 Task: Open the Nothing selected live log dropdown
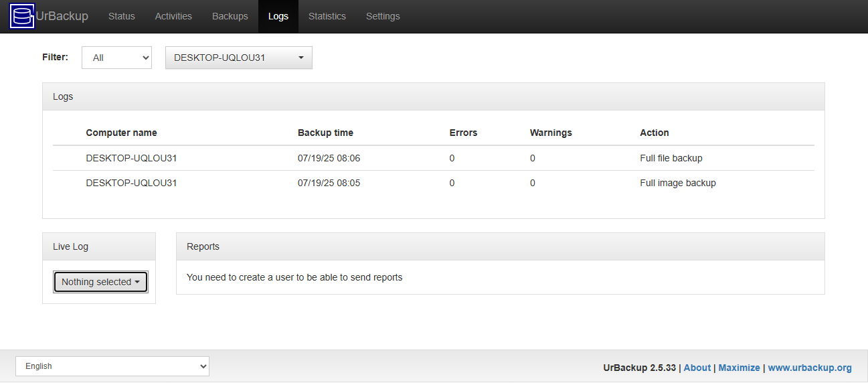point(100,282)
